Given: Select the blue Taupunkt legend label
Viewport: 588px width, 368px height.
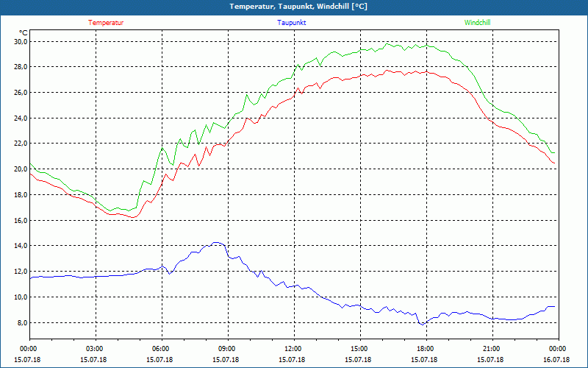Looking at the screenshot, I should point(291,23).
